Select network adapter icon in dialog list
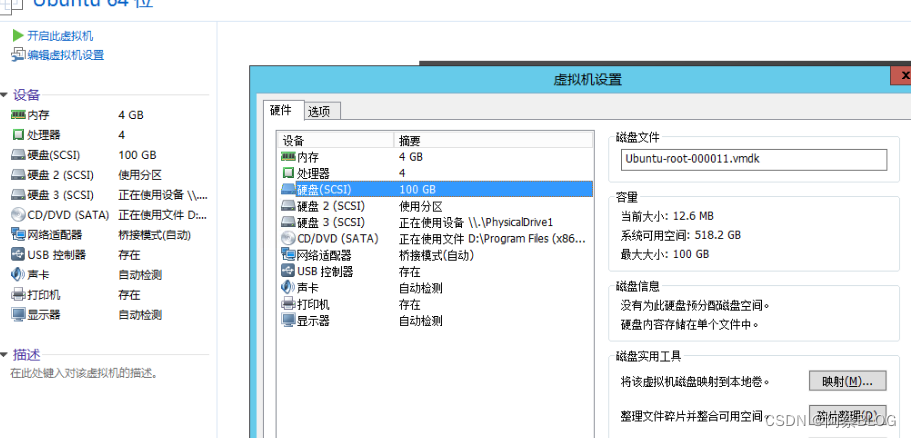The image size is (911, 438). pyautogui.click(x=289, y=254)
